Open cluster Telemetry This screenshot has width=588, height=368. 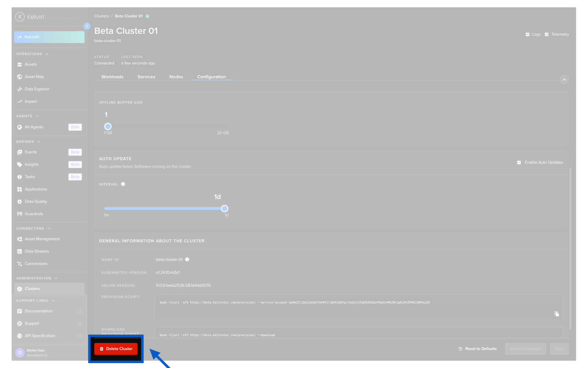click(557, 34)
